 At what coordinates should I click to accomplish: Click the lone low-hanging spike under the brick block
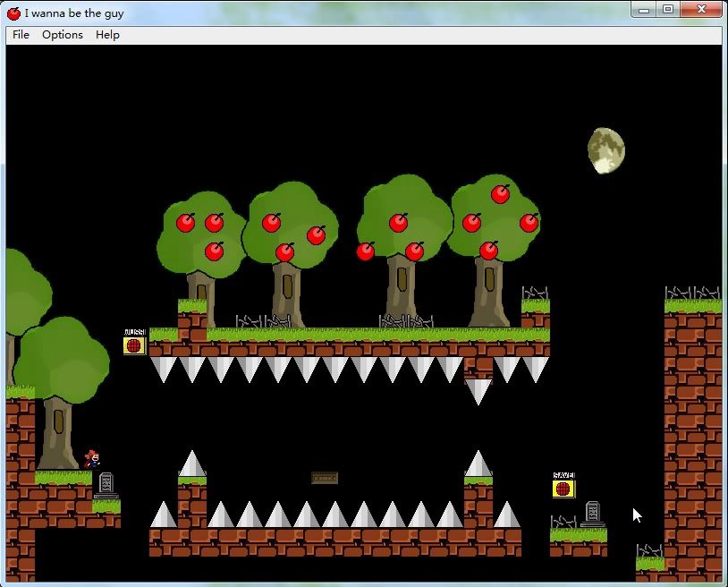478,393
